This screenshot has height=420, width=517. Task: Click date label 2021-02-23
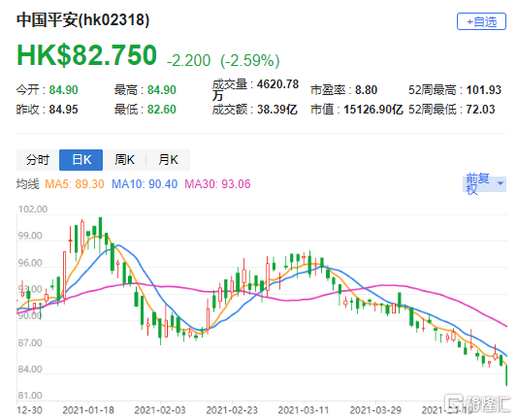click(232, 410)
